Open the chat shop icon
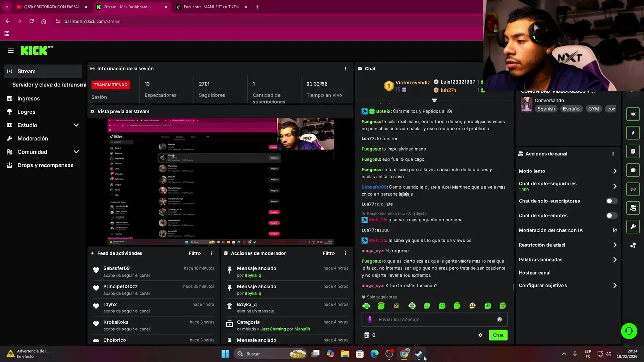 (367, 335)
